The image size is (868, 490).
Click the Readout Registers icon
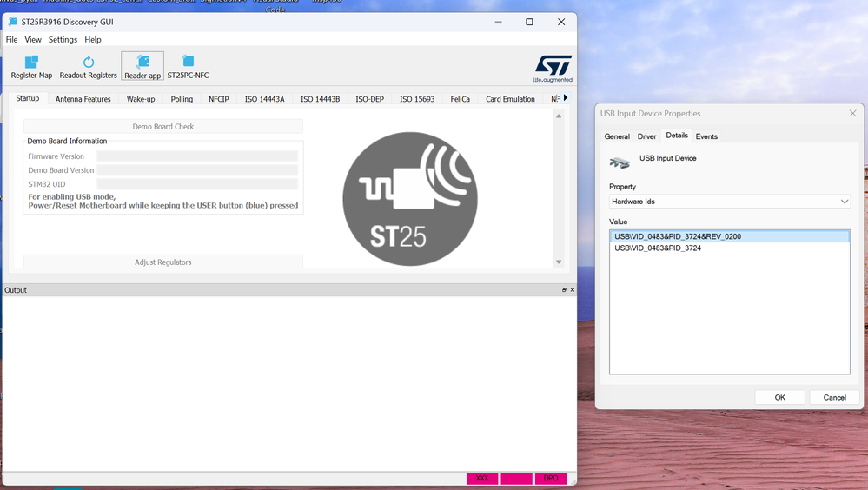89,62
